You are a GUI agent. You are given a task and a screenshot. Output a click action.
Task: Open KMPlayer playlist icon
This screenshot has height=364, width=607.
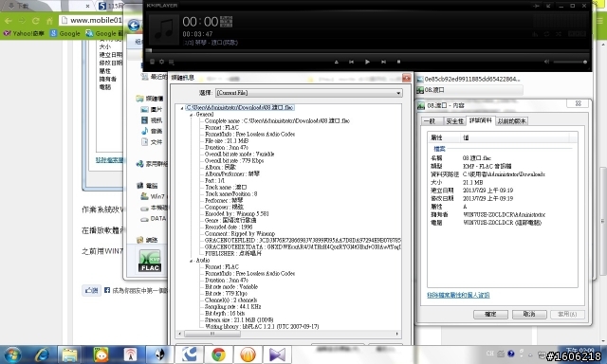(x=171, y=62)
